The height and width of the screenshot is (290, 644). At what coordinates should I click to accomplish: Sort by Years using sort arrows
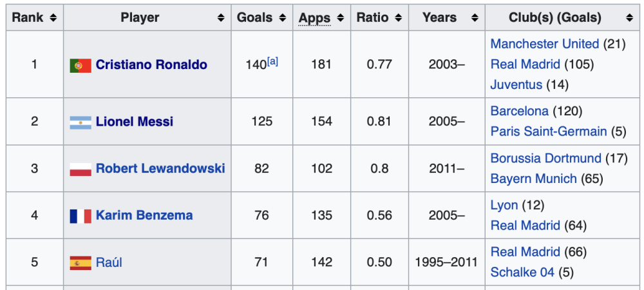coord(475,17)
